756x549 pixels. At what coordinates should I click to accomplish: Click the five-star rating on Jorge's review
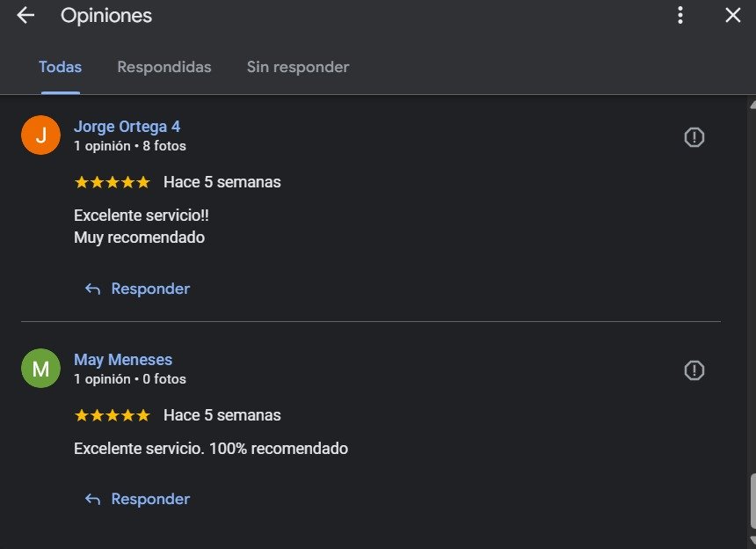pyautogui.click(x=113, y=182)
